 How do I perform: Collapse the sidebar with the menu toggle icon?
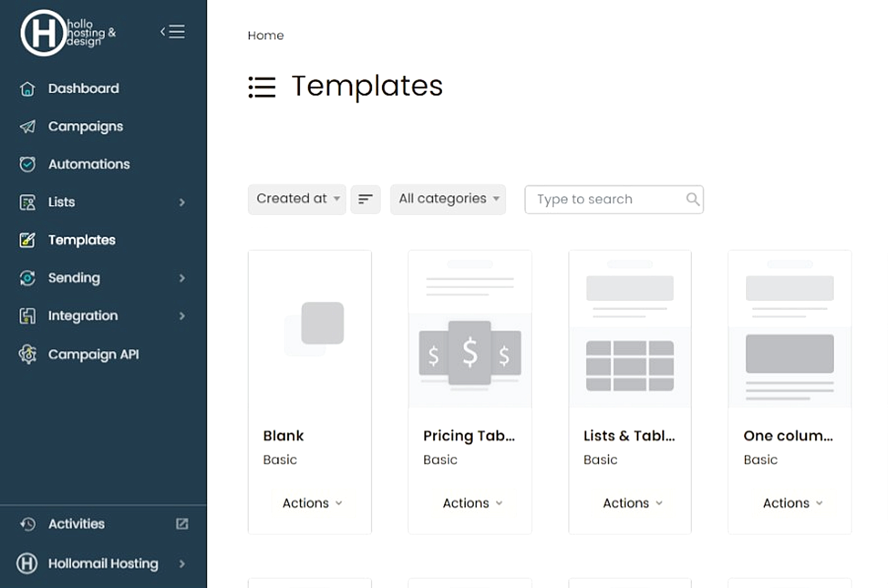[x=173, y=31]
